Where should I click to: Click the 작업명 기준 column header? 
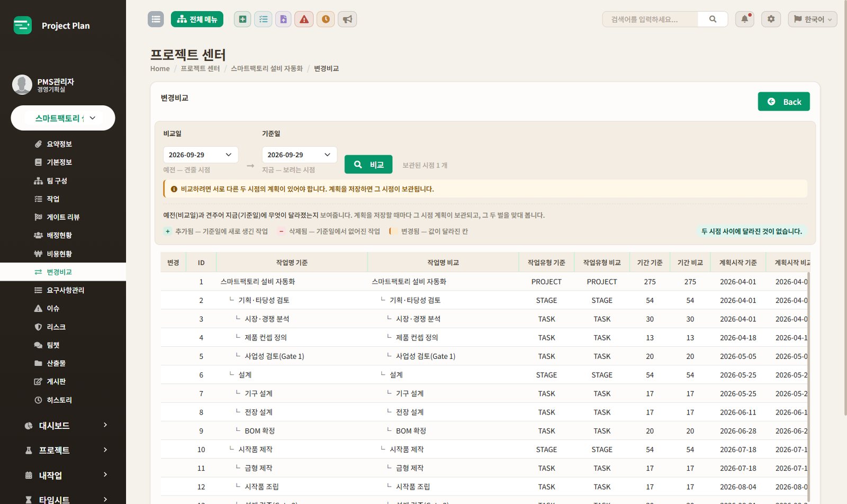[292, 263]
